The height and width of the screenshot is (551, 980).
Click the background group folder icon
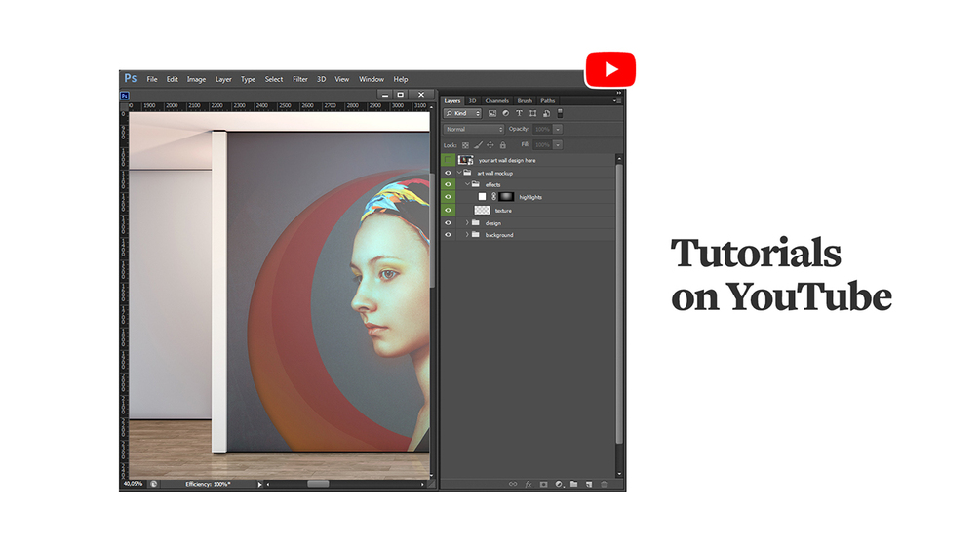pyautogui.click(x=476, y=234)
